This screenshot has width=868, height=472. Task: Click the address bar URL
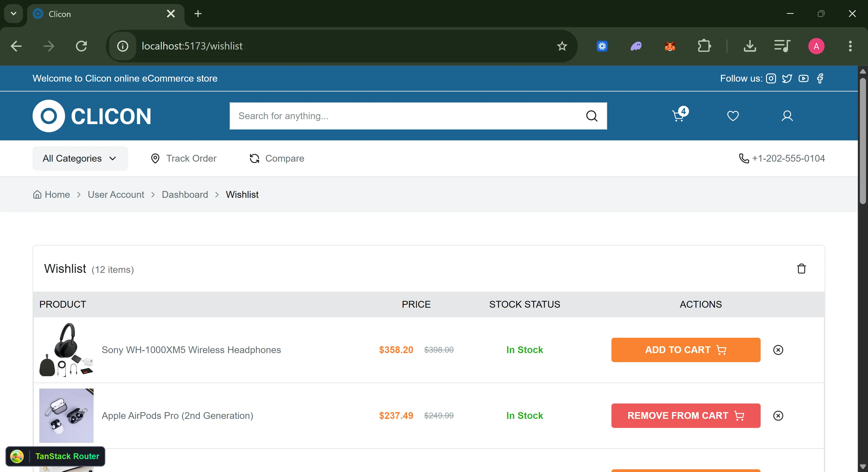point(192,46)
